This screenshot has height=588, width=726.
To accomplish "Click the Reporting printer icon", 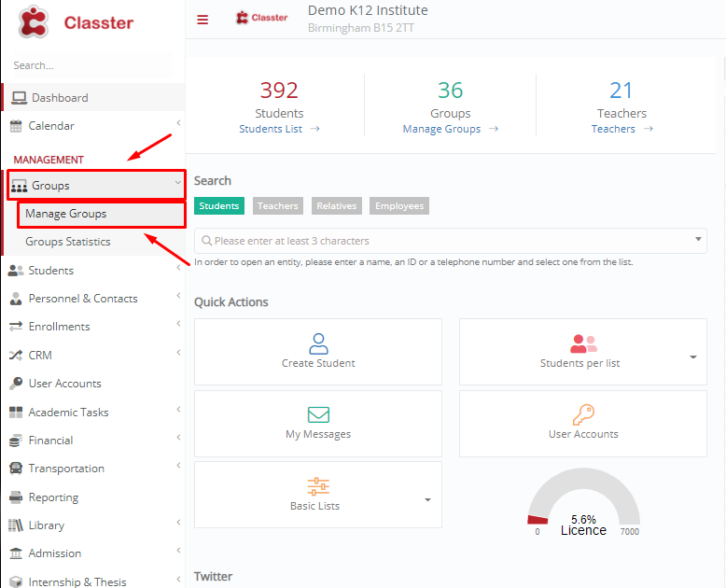I will (x=16, y=497).
